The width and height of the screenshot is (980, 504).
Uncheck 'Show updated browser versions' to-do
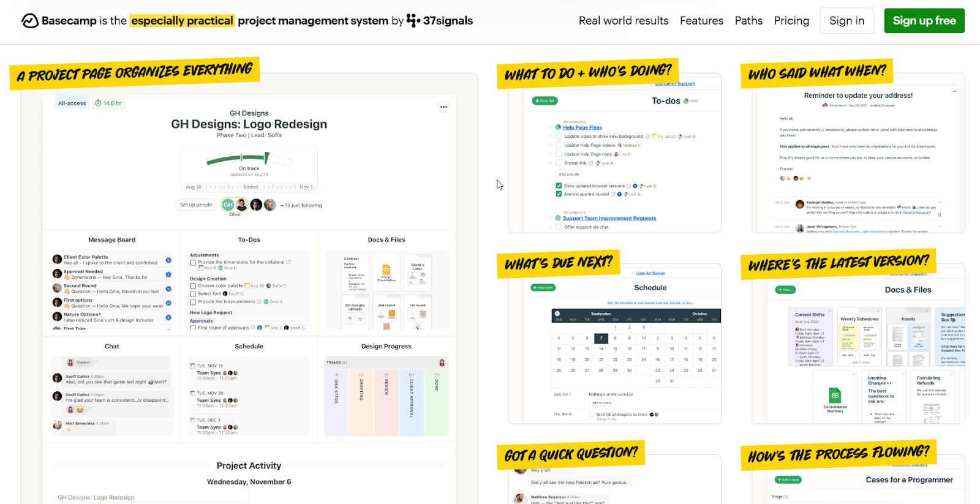(x=559, y=186)
